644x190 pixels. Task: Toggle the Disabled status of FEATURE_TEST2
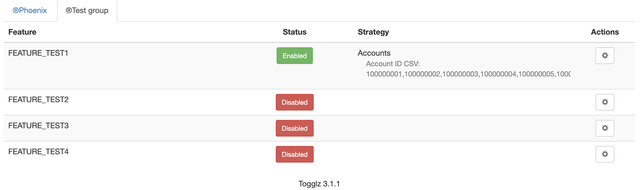point(294,102)
